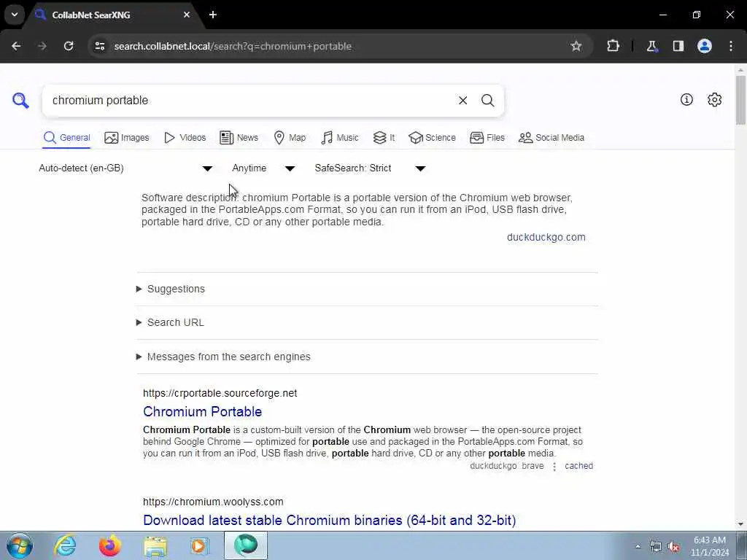Image resolution: width=747 pixels, height=560 pixels.
Task: Click the Chromium taskbar button
Action: tap(246, 545)
